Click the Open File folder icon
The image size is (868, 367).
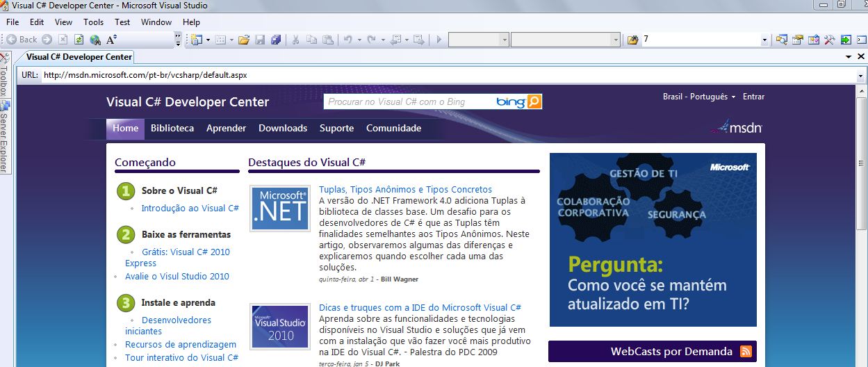tap(243, 40)
